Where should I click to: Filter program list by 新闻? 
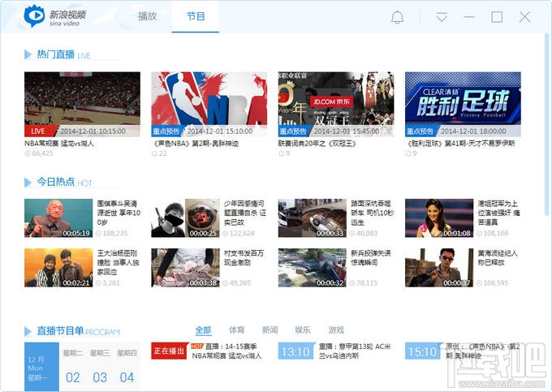point(270,330)
